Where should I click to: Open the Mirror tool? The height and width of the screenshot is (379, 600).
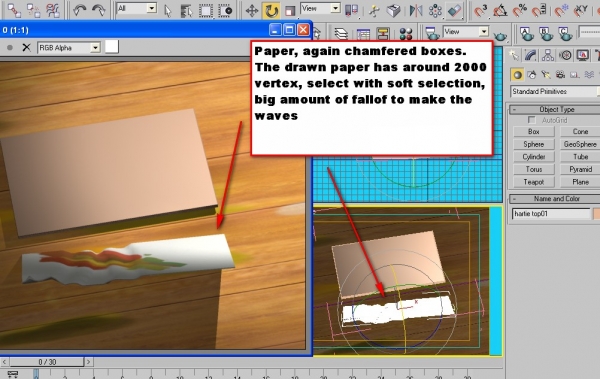(x=415, y=10)
